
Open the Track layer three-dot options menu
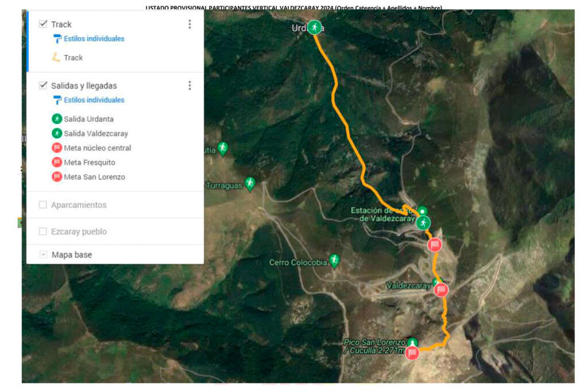[189, 24]
